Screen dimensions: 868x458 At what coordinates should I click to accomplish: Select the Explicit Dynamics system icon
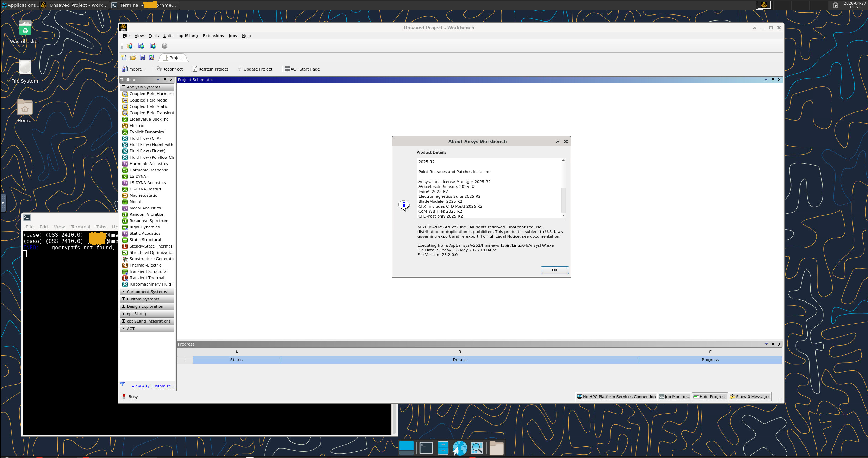(x=125, y=132)
